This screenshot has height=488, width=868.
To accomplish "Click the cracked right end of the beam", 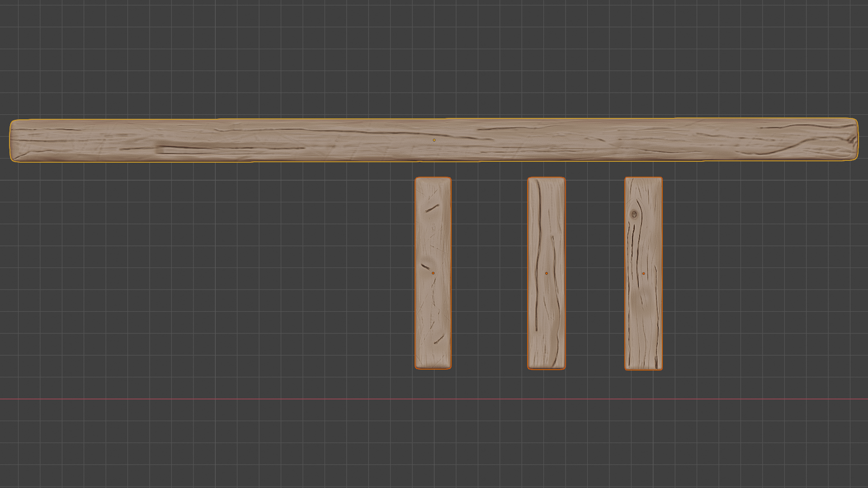I will (852, 140).
